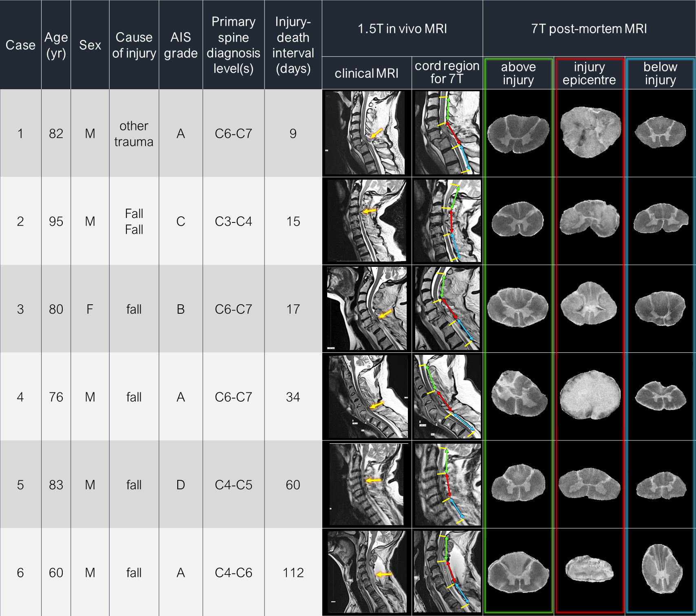Click the "AIS grade" column header

click(x=181, y=45)
